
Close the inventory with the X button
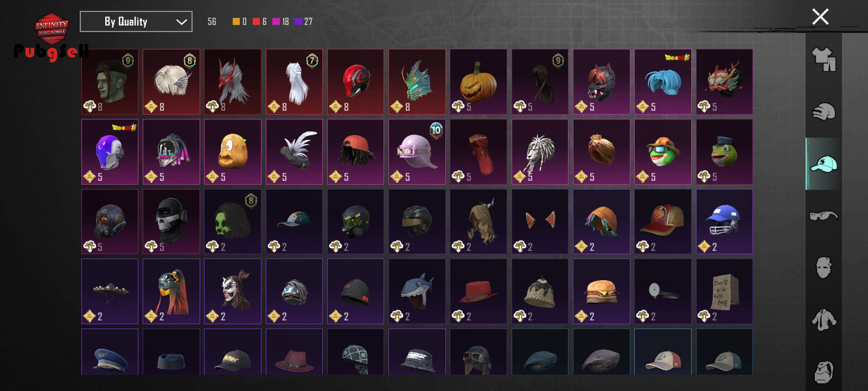click(x=820, y=17)
